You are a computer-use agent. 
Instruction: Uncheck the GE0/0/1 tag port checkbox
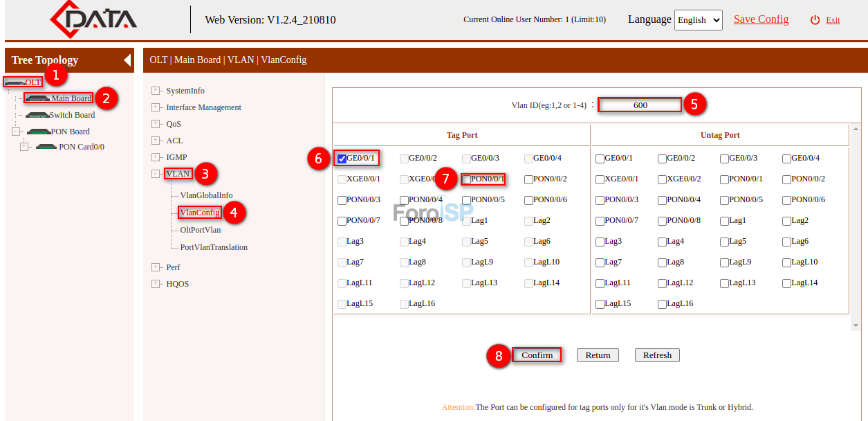[x=341, y=158]
